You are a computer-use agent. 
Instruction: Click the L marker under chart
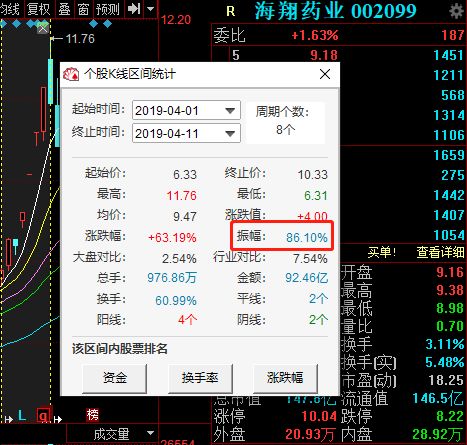pos(22,415)
